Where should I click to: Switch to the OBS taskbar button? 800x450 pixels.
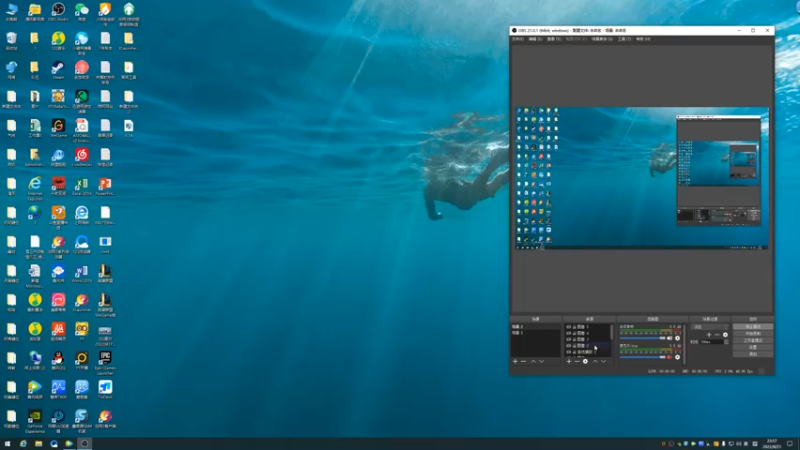tap(85, 444)
